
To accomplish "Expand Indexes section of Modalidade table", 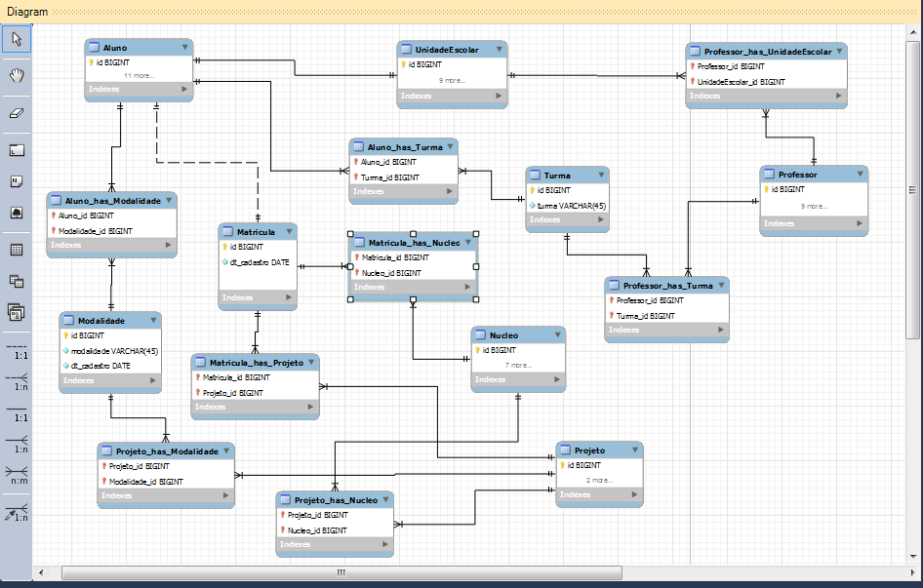I will (x=153, y=380).
